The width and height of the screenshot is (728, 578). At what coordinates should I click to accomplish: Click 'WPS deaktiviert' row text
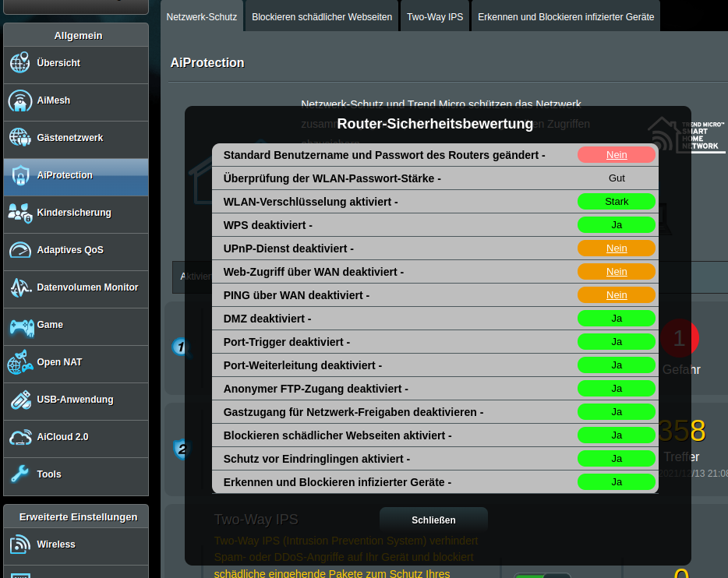[x=268, y=225]
